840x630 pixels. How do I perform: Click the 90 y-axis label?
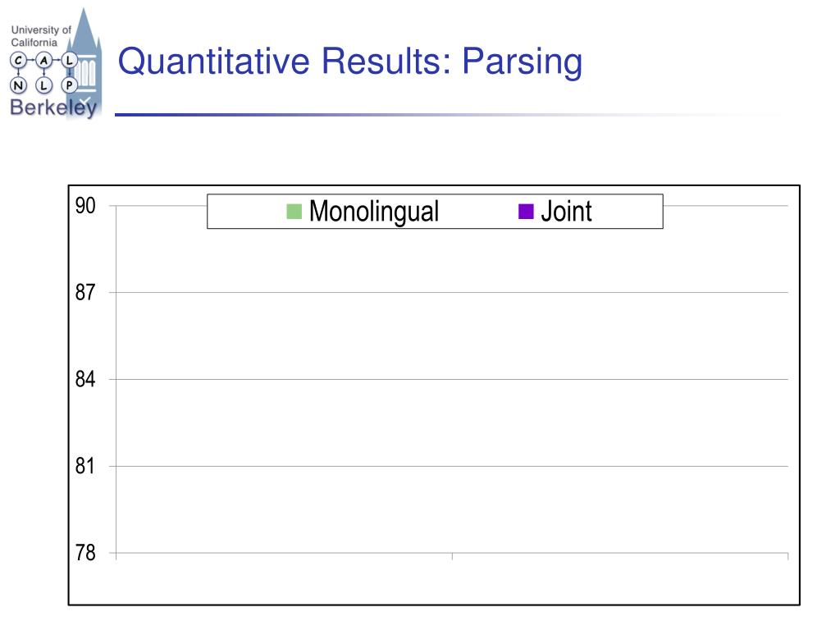pyautogui.click(x=85, y=206)
